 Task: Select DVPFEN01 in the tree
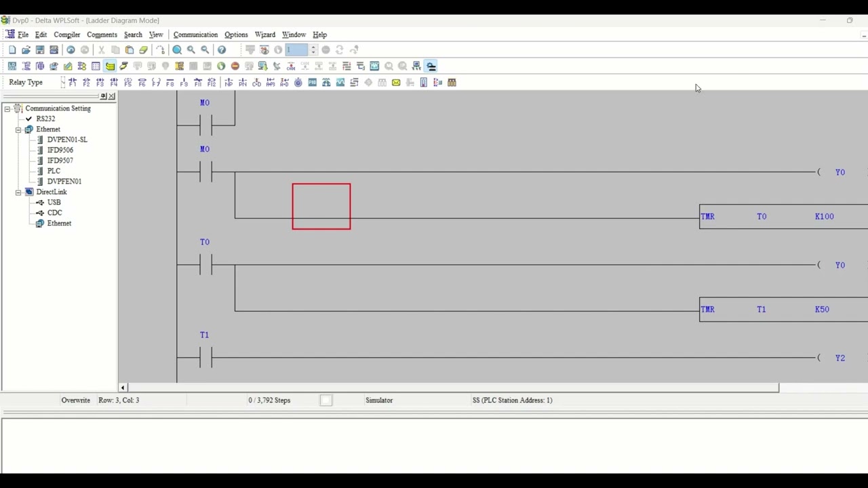[x=64, y=182]
